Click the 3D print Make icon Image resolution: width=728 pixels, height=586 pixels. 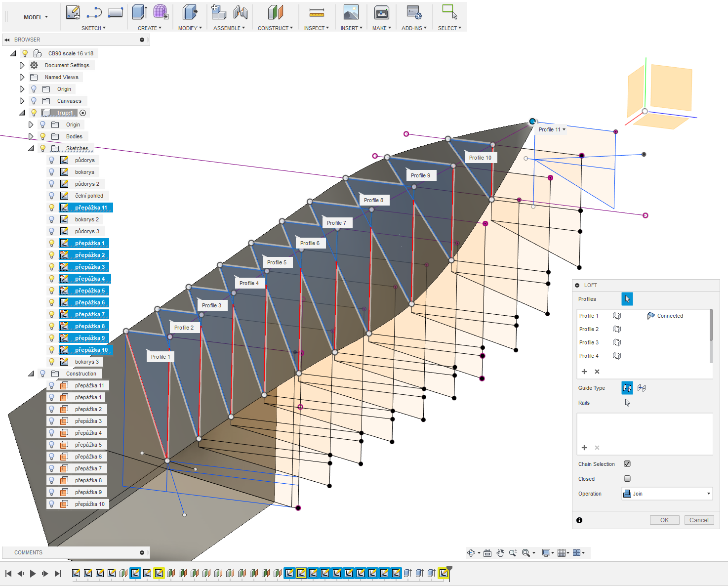click(381, 12)
